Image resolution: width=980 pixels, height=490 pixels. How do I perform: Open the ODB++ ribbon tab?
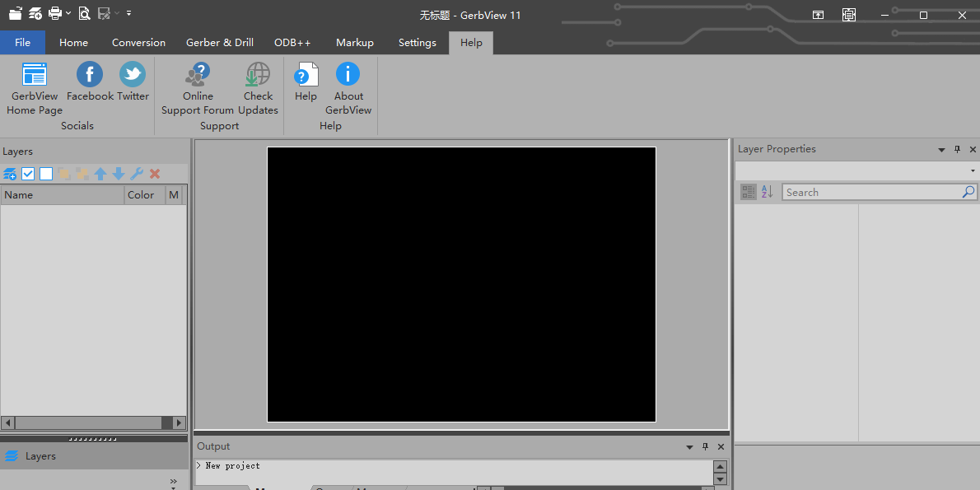click(292, 42)
